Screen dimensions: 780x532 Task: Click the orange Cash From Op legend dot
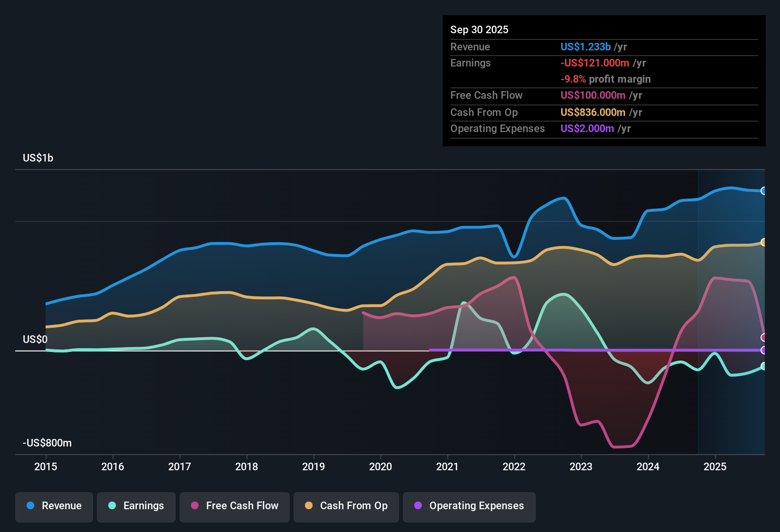point(309,506)
